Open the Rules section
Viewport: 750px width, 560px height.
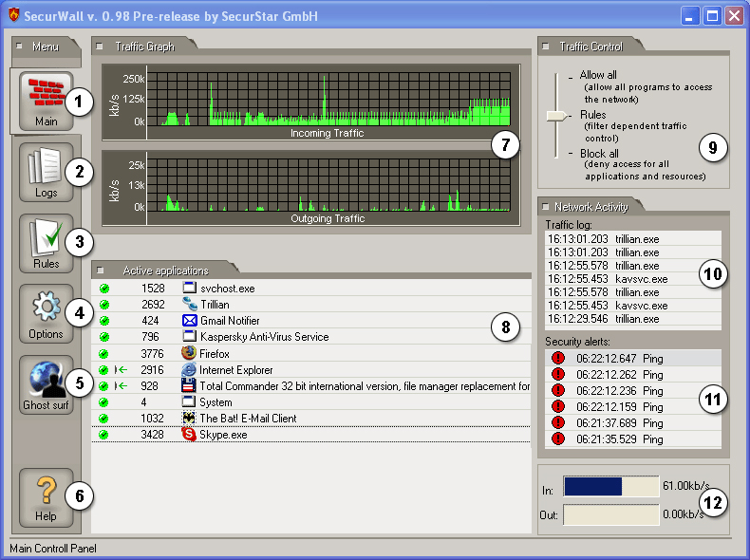pyautogui.click(x=47, y=243)
